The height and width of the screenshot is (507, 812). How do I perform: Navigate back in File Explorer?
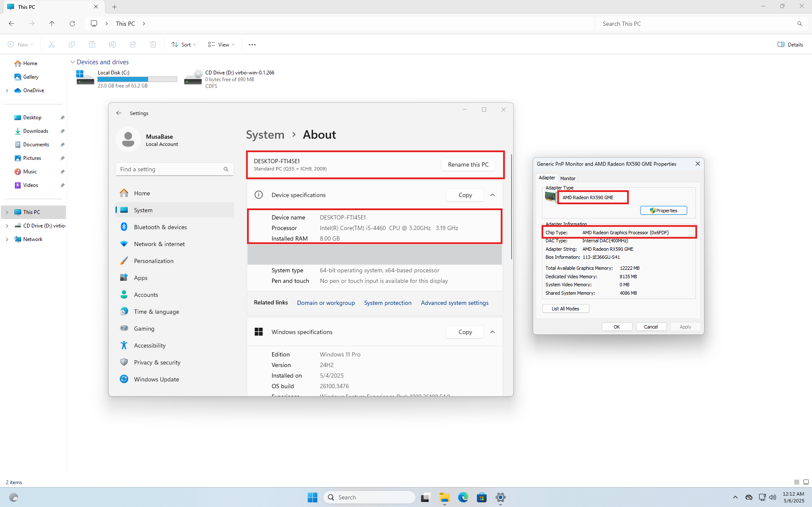(11, 24)
